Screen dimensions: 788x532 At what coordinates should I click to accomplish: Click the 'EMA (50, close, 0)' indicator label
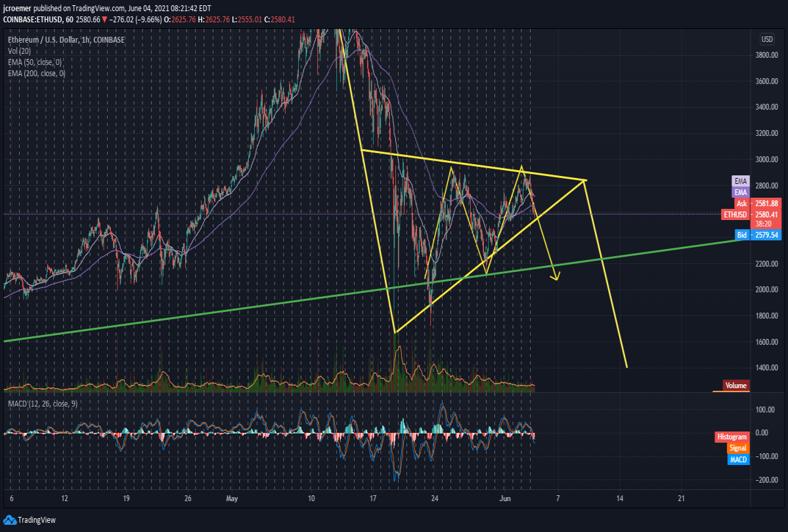(34, 62)
